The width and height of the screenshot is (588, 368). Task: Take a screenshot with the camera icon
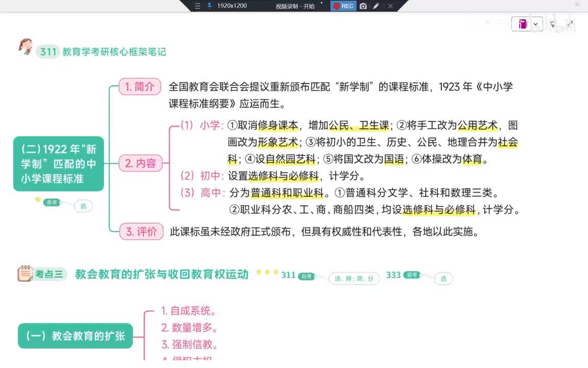[x=363, y=6]
